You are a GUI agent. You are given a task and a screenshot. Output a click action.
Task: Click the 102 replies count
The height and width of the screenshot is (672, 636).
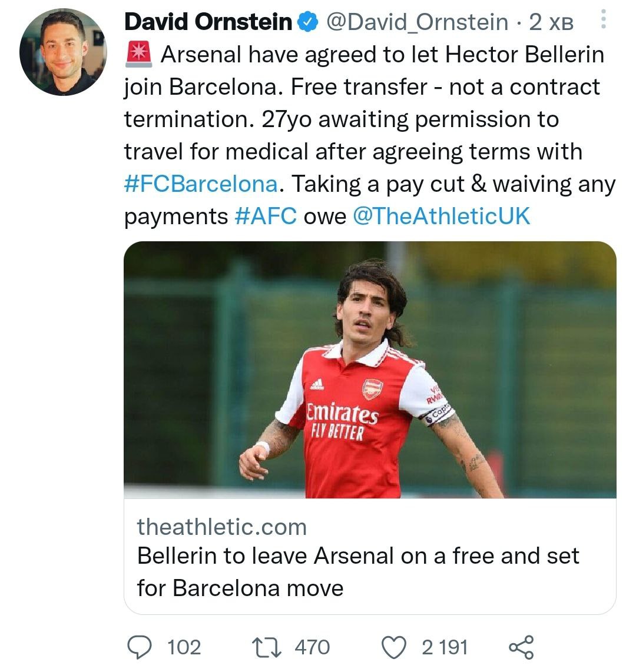184,647
